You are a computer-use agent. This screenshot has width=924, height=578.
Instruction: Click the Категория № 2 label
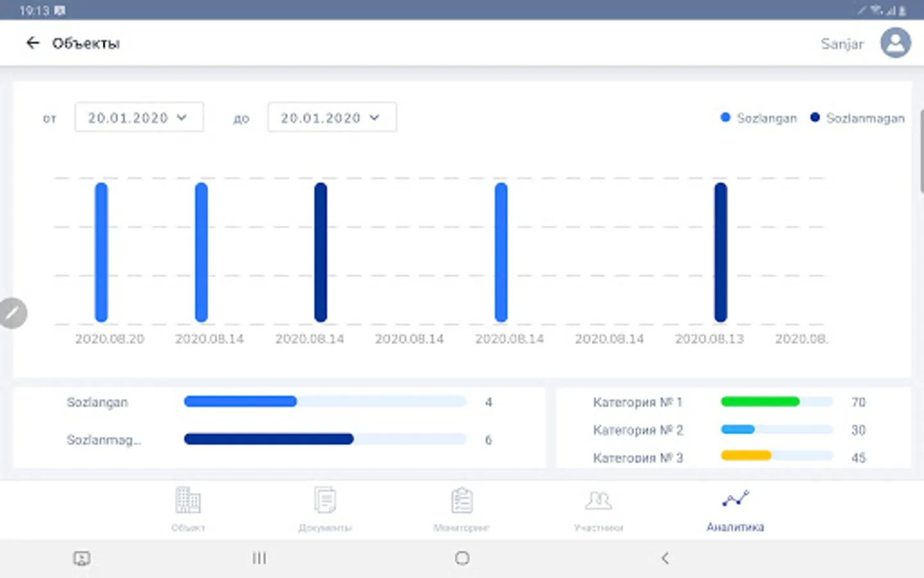coord(638,430)
